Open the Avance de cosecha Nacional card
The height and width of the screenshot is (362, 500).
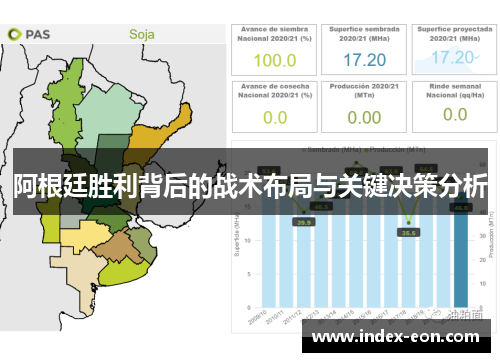tap(274, 107)
